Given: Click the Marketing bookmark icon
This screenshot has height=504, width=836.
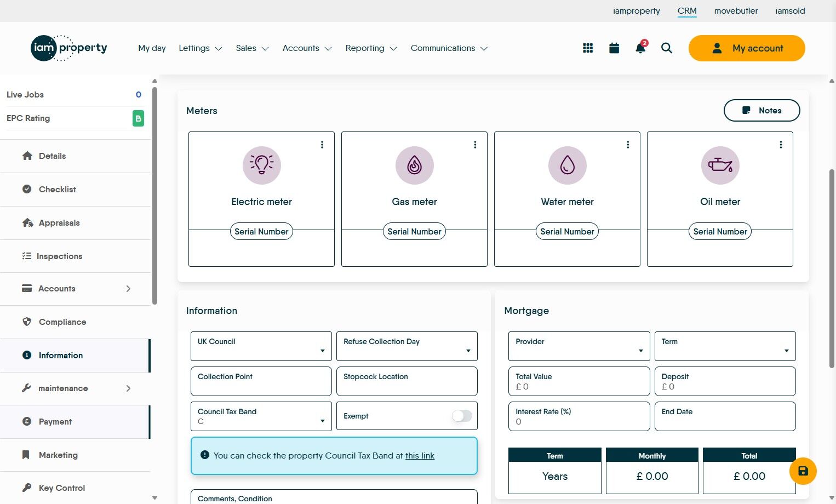Looking at the screenshot, I should [26, 455].
